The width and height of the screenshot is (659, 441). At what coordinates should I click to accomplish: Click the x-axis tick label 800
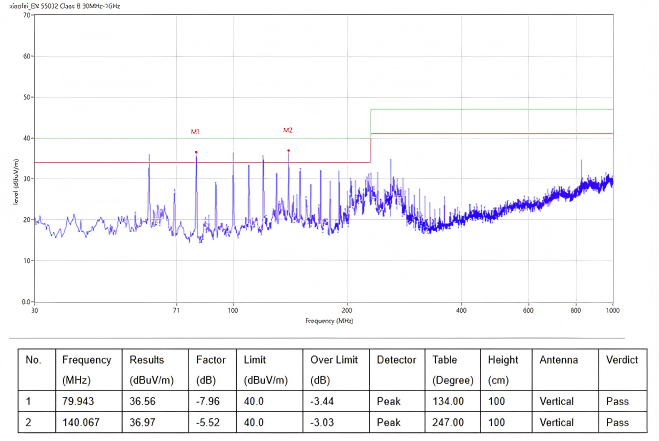pyautogui.click(x=576, y=310)
